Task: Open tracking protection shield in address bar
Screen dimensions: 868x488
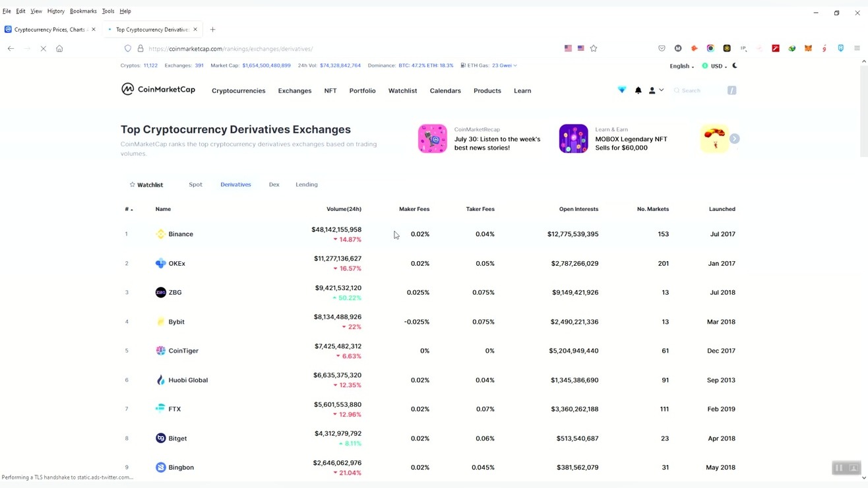Action: [x=128, y=48]
